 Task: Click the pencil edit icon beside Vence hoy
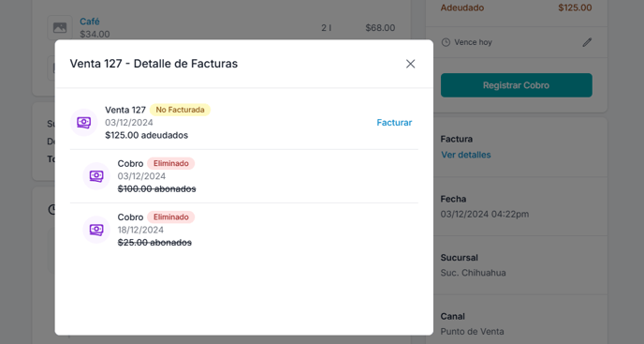click(587, 42)
